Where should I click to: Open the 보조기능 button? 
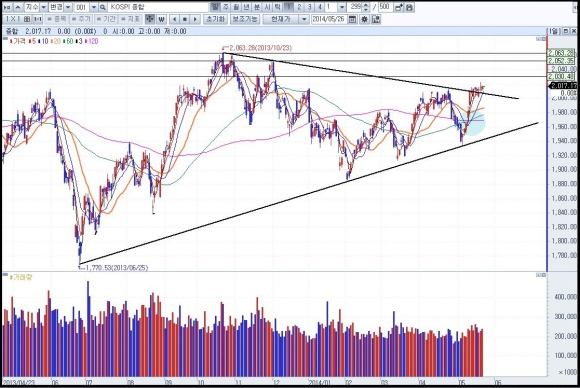tap(245, 19)
